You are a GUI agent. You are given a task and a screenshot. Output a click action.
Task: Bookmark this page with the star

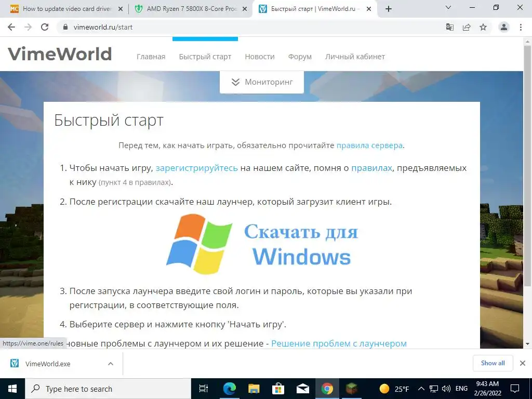tap(483, 27)
